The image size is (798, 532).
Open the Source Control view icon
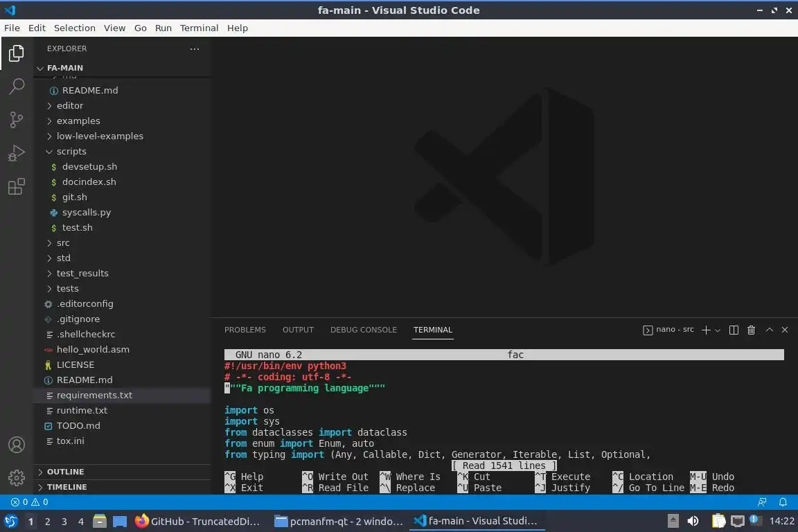click(x=17, y=120)
